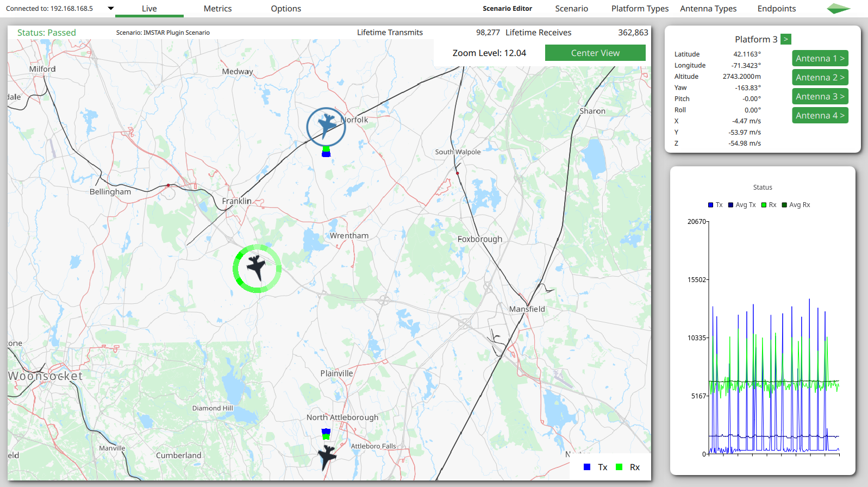The width and height of the screenshot is (868, 487).
Task: Select the blue-circled aircraft near Norfolk
Action: [x=326, y=126]
